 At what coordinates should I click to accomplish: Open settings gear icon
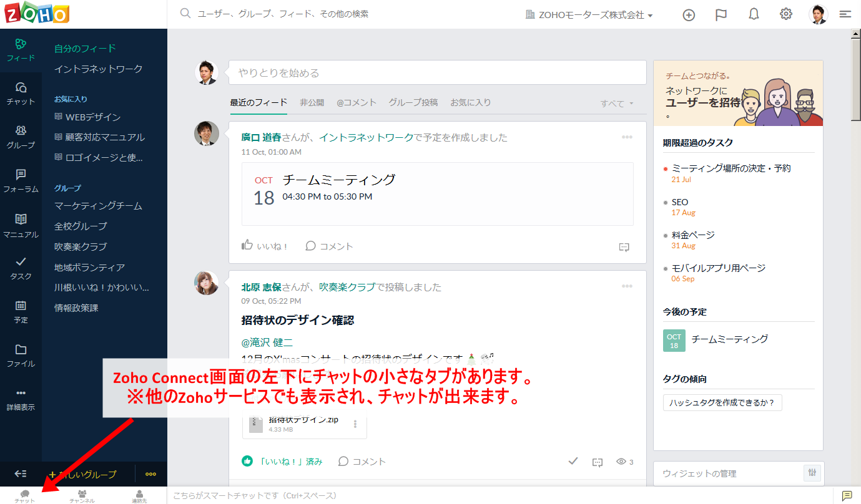pyautogui.click(x=786, y=14)
